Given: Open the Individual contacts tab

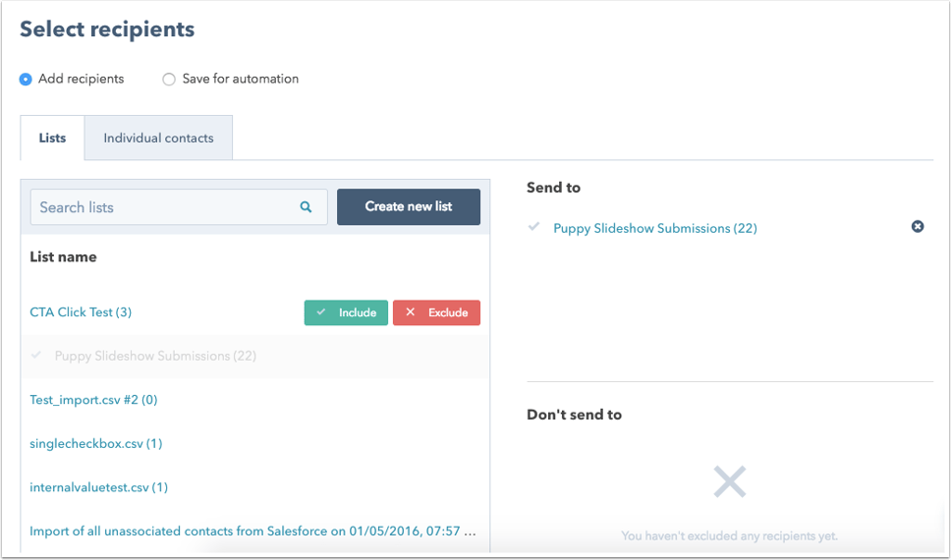Looking at the screenshot, I should [158, 138].
